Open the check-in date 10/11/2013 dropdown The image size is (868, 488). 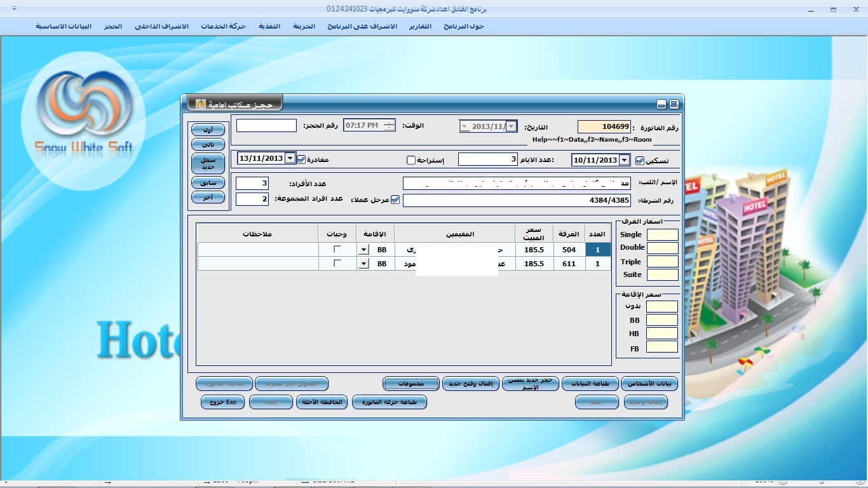click(x=625, y=160)
